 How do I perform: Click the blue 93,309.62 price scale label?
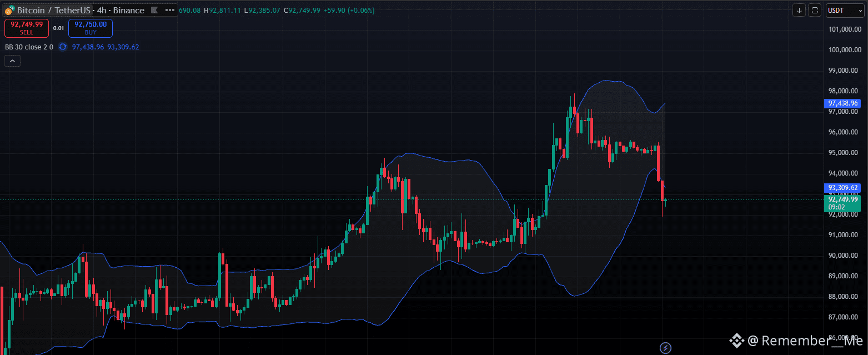coord(843,187)
